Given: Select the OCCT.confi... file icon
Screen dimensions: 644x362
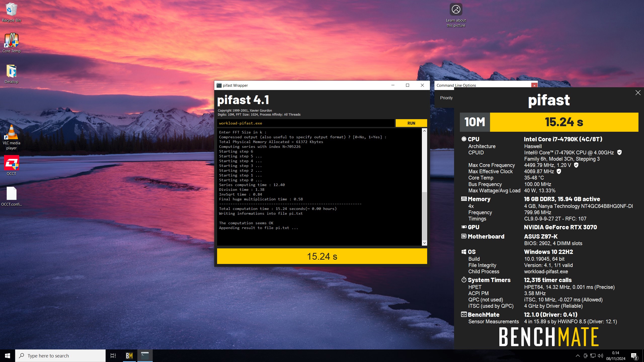Looking at the screenshot, I should [x=11, y=196].
